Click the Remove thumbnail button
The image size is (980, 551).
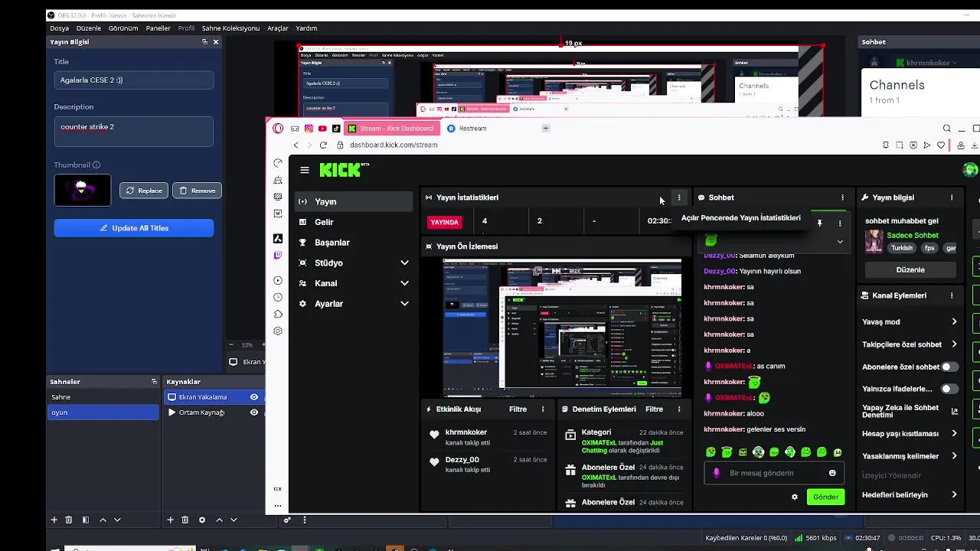pos(197,191)
